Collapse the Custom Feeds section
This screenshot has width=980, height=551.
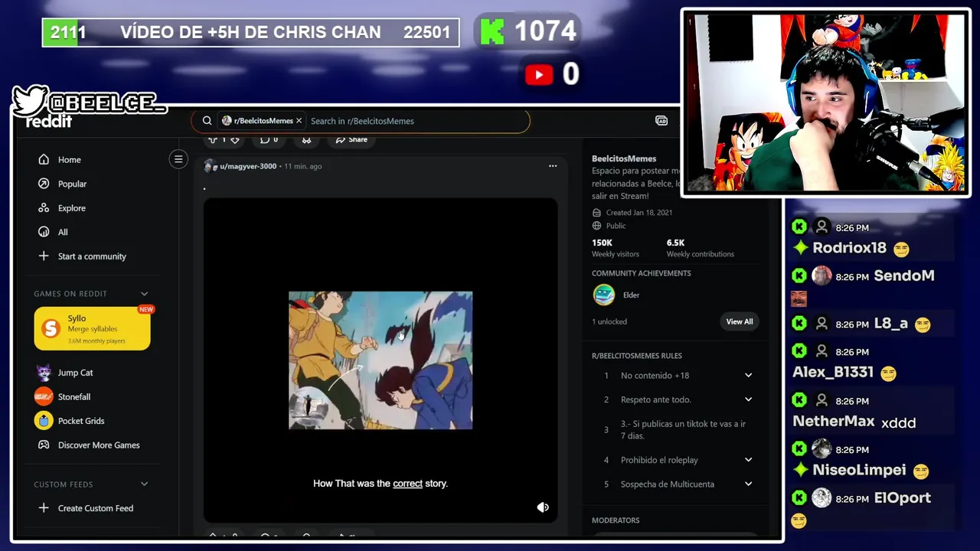(144, 484)
